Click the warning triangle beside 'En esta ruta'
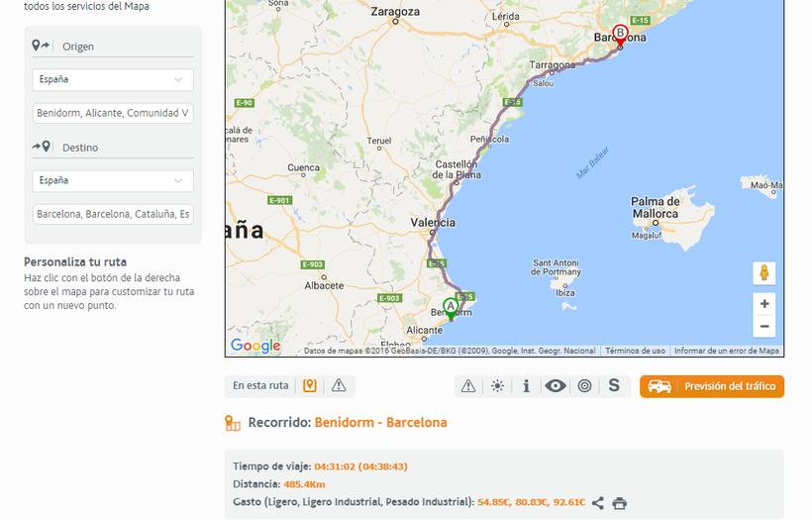This screenshot has height=520, width=812. click(339, 385)
